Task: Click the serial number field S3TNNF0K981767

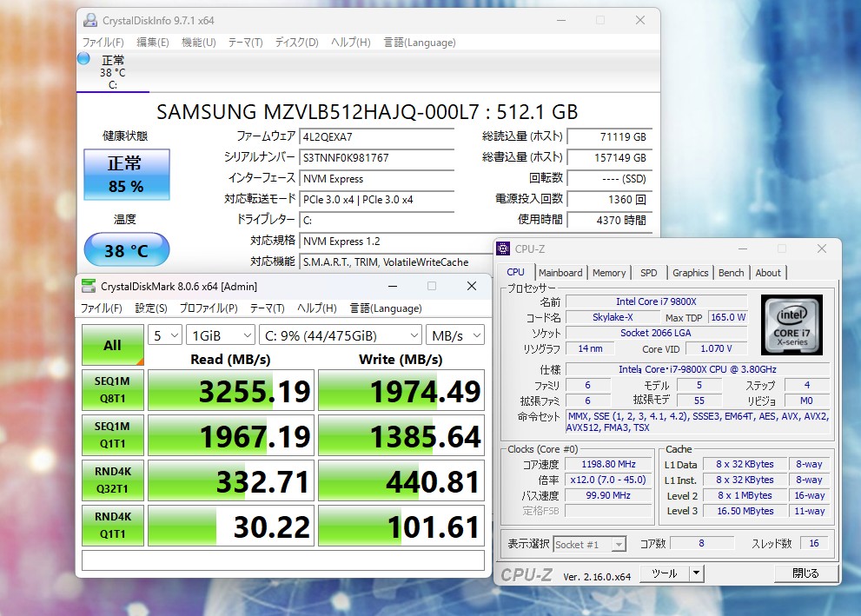Action: 377,157
